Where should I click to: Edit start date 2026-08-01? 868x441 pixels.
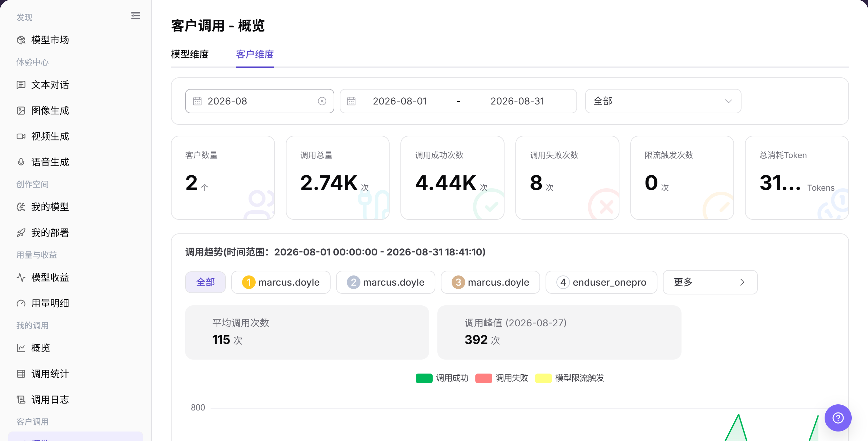click(400, 101)
